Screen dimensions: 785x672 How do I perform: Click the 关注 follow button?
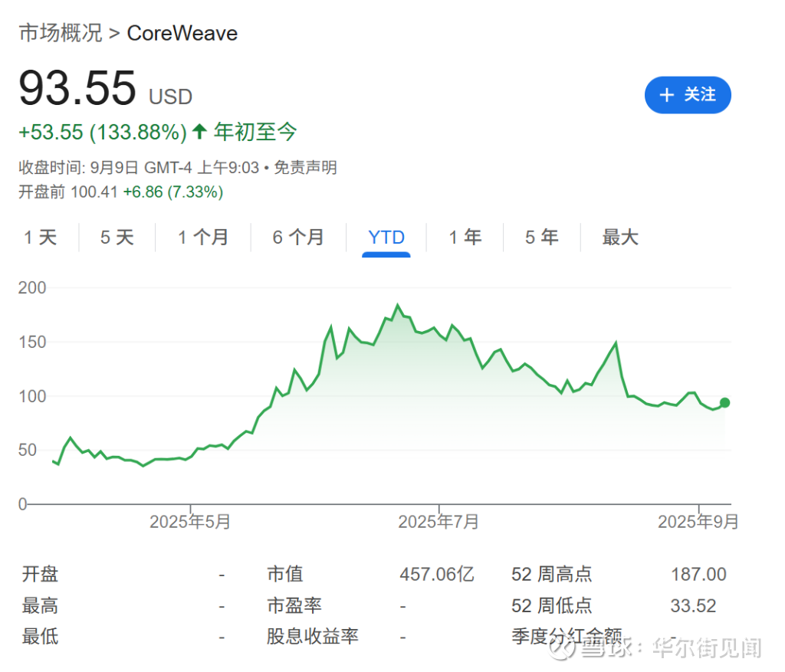(688, 94)
